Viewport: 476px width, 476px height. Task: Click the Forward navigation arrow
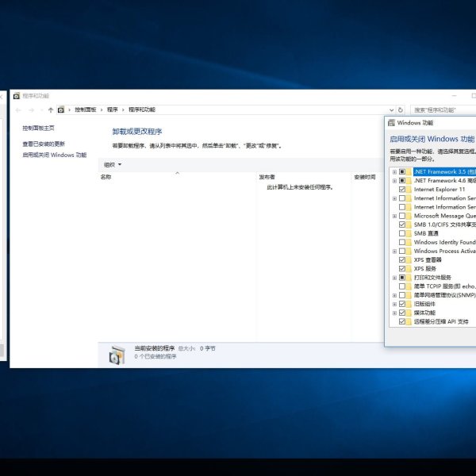click(31, 110)
